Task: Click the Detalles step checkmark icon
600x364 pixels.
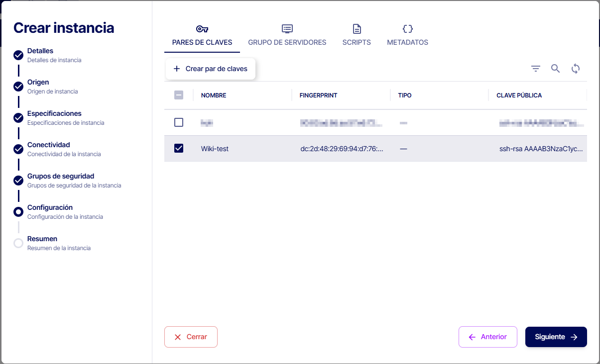Action: 18,55
